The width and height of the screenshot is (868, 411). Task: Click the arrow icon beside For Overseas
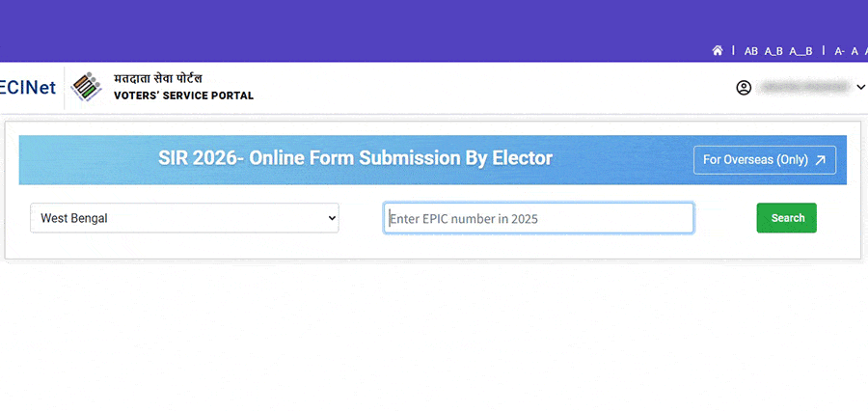820,160
